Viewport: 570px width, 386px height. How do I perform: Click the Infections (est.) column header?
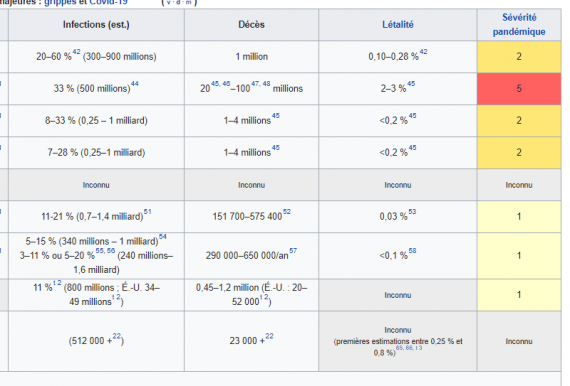pos(96,25)
